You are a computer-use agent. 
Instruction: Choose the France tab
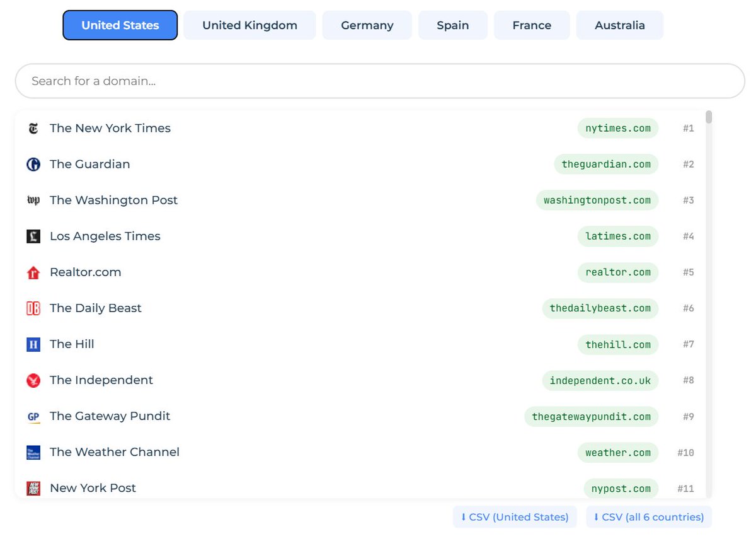coord(532,25)
